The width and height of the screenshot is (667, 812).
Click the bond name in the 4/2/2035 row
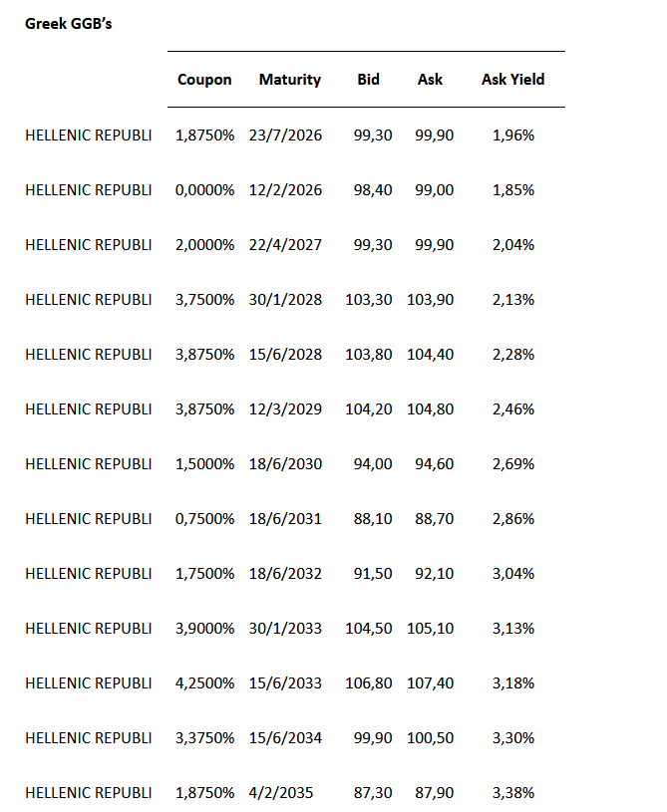pyautogui.click(x=89, y=792)
